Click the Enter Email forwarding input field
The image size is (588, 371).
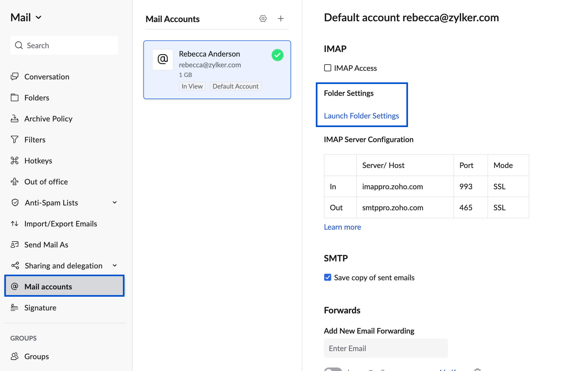[385, 348]
